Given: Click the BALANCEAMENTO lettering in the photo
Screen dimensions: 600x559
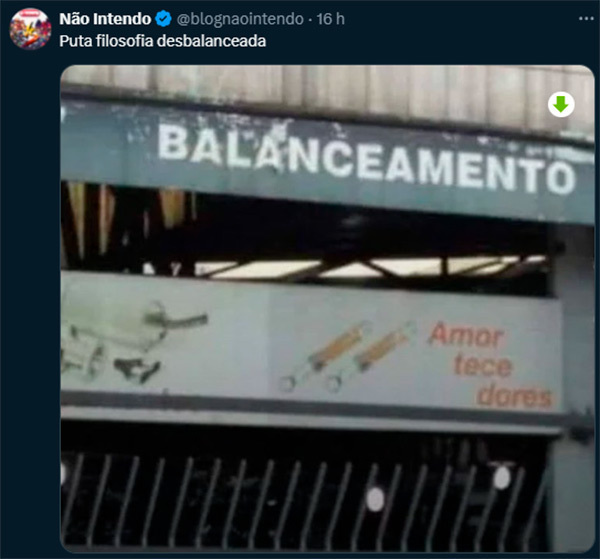Looking at the screenshot, I should (x=367, y=158).
